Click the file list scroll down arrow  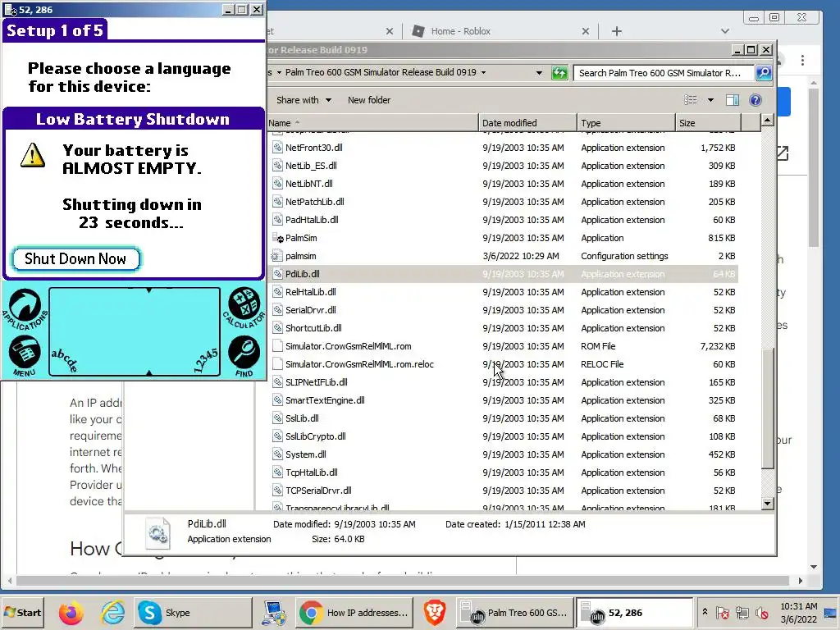point(767,504)
